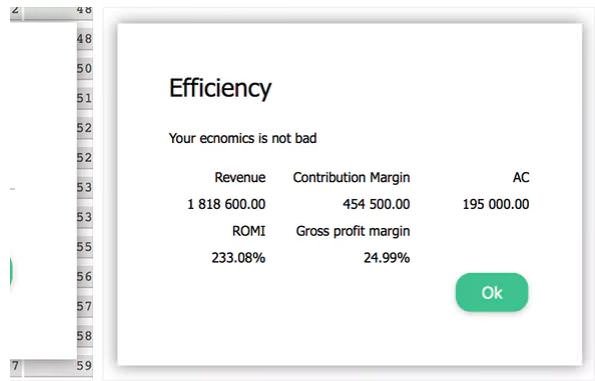Image resolution: width=595 pixels, height=381 pixels.
Task: Select the gross profit margin value 24.99%
Action: [x=387, y=258]
